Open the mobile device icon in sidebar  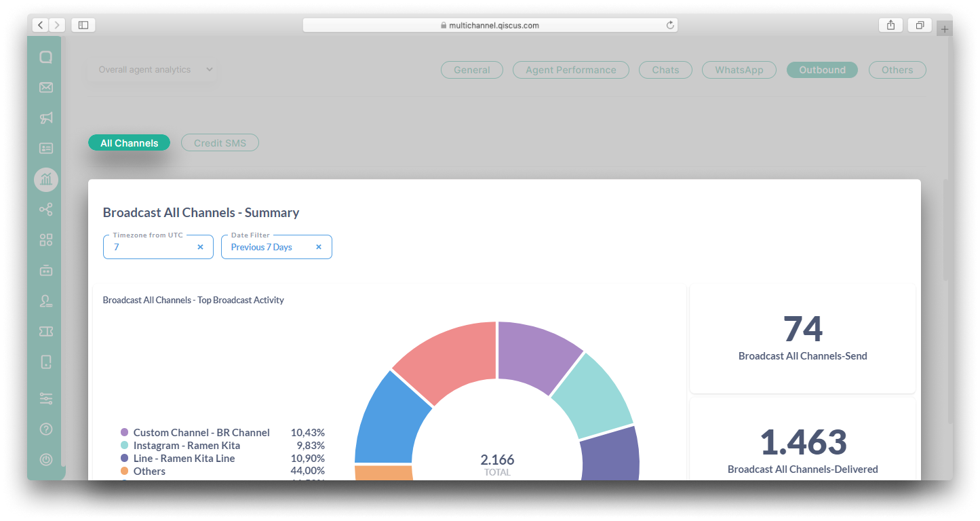[45, 362]
